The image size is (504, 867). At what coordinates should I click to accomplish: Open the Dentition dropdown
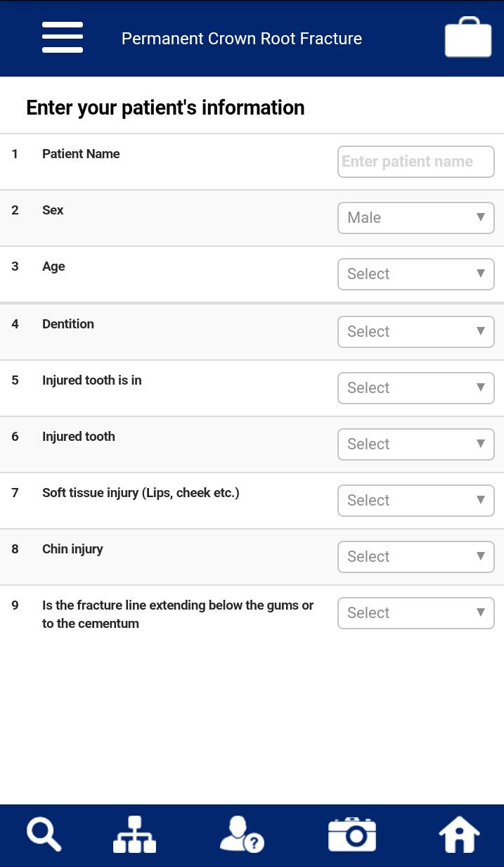pyautogui.click(x=415, y=331)
